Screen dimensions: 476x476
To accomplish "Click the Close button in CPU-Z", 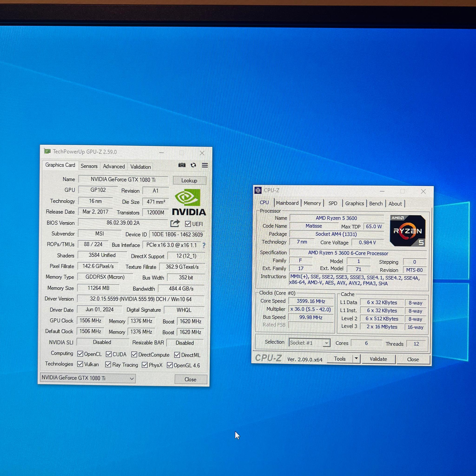I will tap(413, 360).
